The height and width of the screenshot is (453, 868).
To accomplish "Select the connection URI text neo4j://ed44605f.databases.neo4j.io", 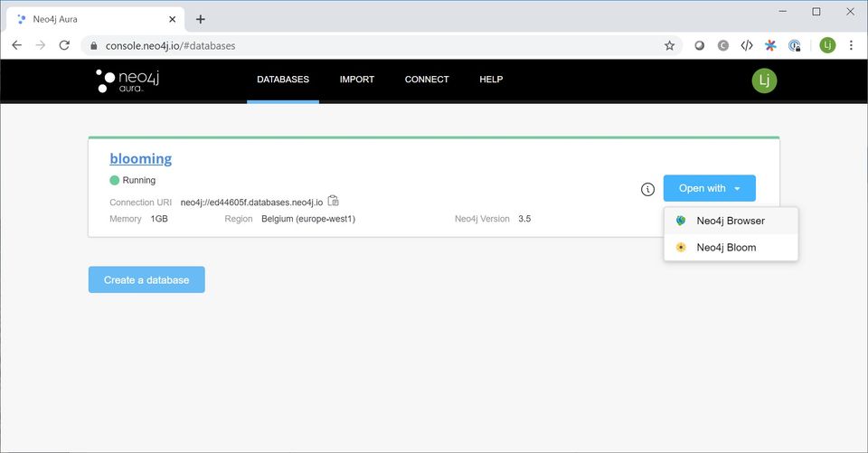I will coord(251,203).
